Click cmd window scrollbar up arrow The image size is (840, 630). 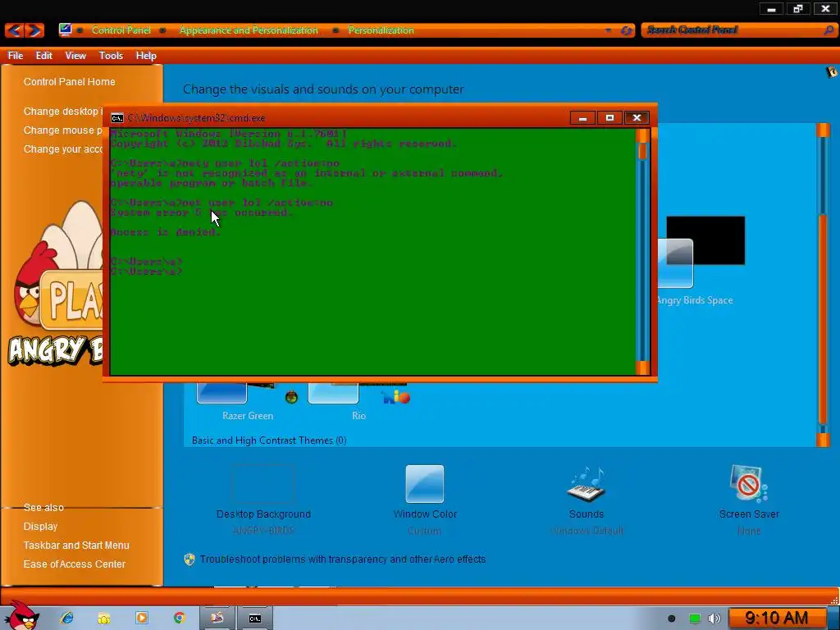642,136
